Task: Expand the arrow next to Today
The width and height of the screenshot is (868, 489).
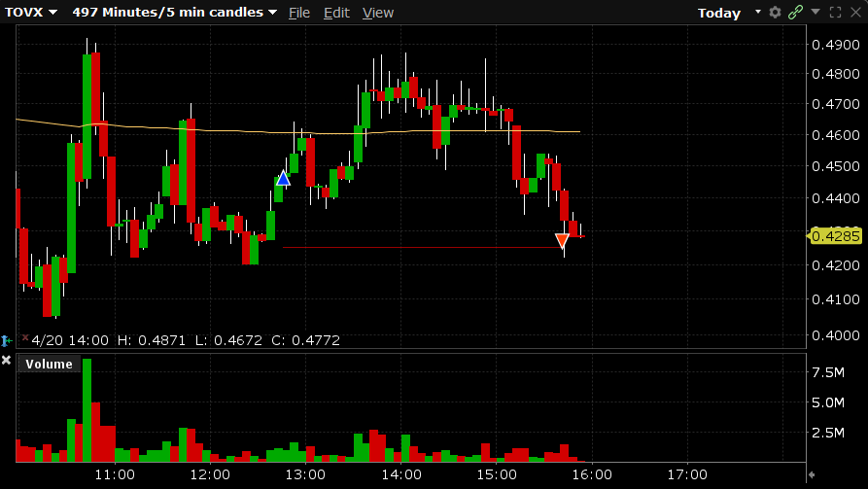Action: point(758,12)
